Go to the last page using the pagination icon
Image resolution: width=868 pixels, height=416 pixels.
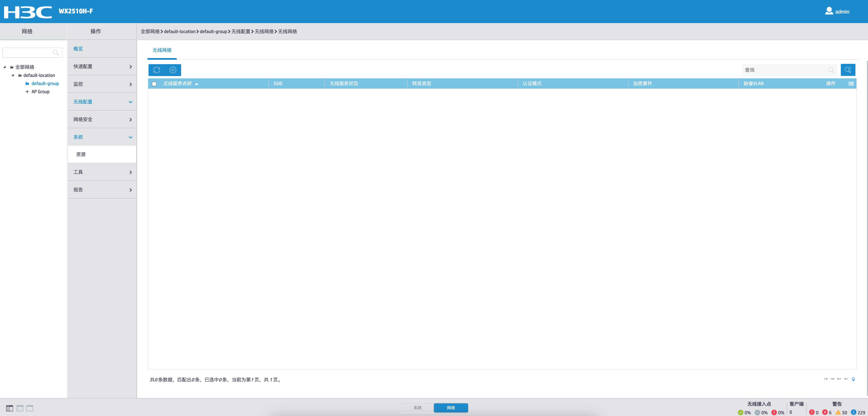(846, 379)
